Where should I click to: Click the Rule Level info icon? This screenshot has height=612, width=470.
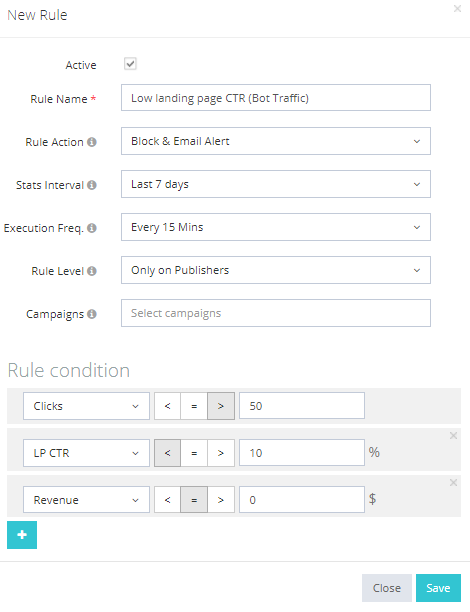[x=92, y=271]
